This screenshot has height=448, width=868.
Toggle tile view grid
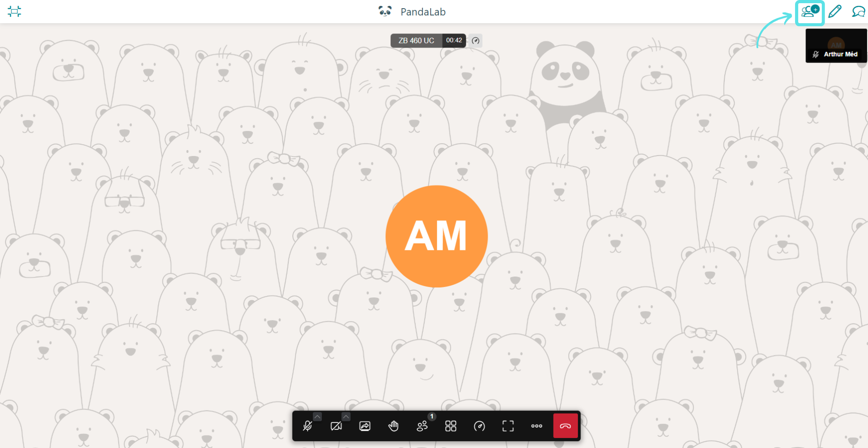pyautogui.click(x=451, y=426)
